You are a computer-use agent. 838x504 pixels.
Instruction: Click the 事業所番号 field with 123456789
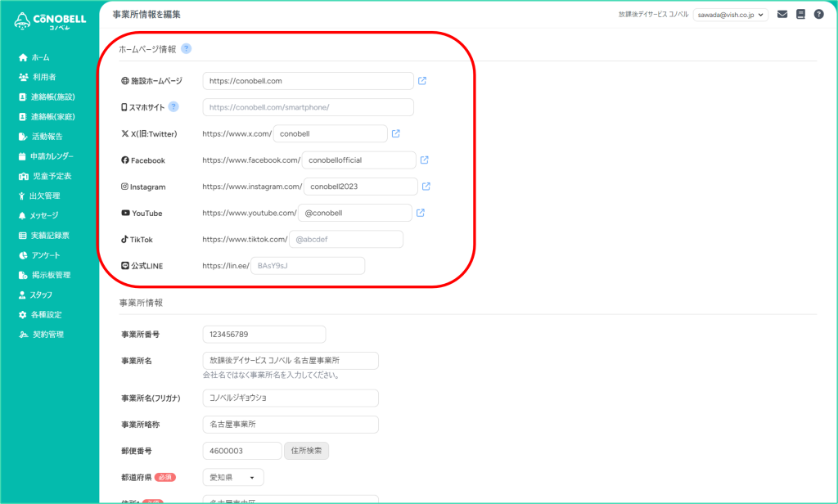264,334
